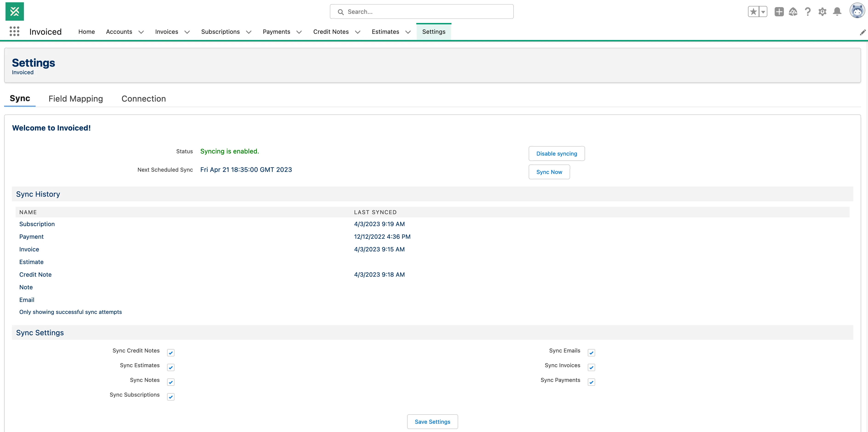Click the next scheduled sync date value
This screenshot has width=868, height=432.
pos(246,170)
